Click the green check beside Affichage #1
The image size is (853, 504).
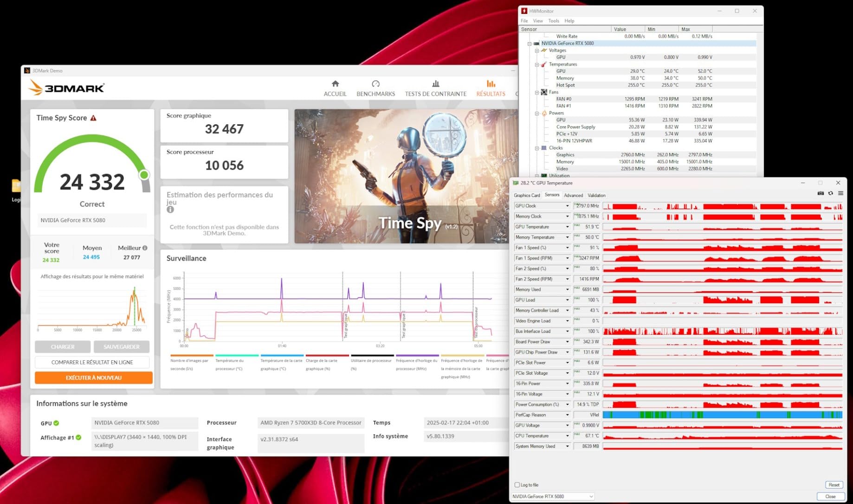click(x=78, y=437)
